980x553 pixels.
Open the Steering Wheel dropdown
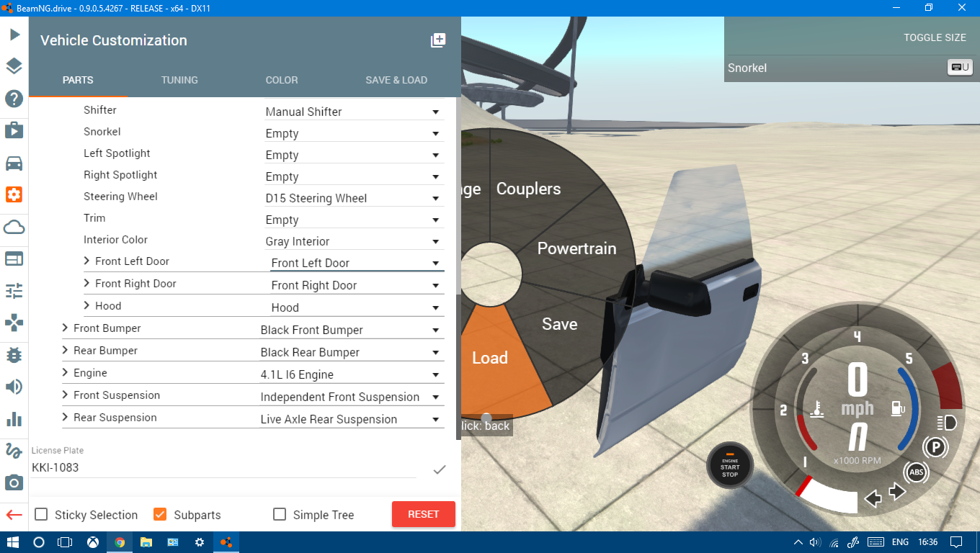pos(354,198)
